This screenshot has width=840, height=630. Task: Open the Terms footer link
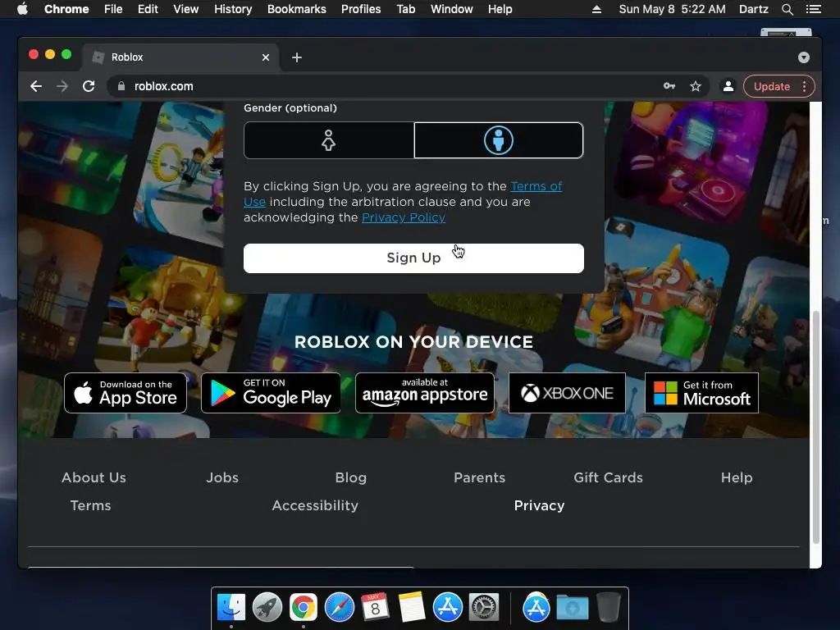click(90, 505)
